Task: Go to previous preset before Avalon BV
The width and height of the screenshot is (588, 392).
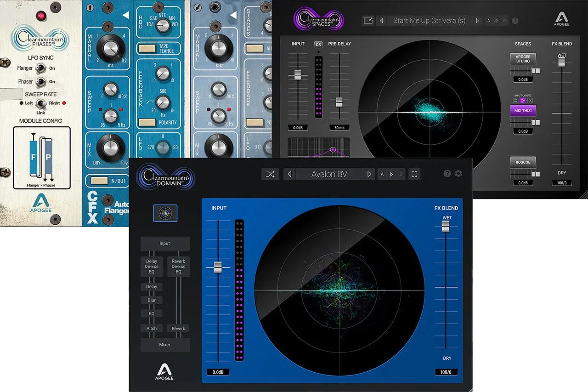Action: pos(289,174)
